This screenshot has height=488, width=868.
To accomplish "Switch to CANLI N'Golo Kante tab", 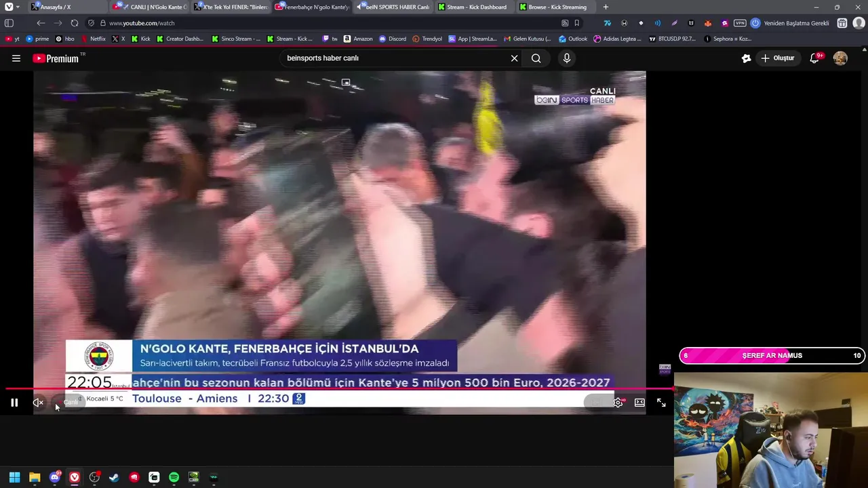I will [x=149, y=7].
